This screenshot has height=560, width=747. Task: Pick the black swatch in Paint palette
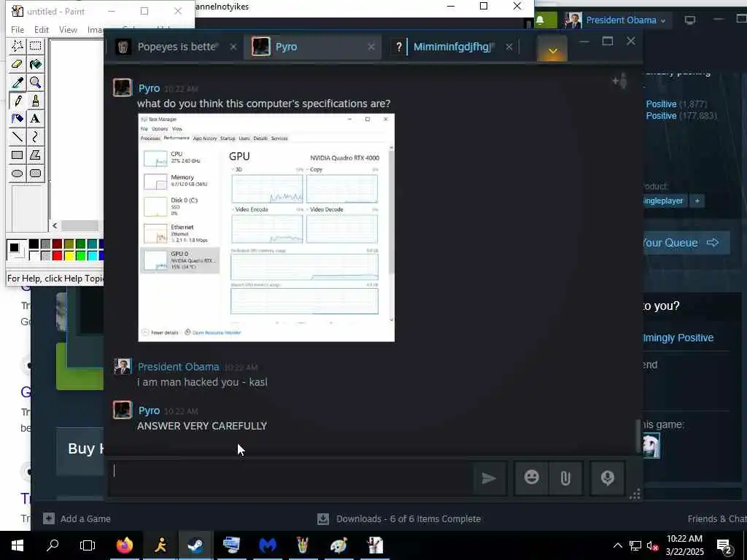click(x=34, y=244)
